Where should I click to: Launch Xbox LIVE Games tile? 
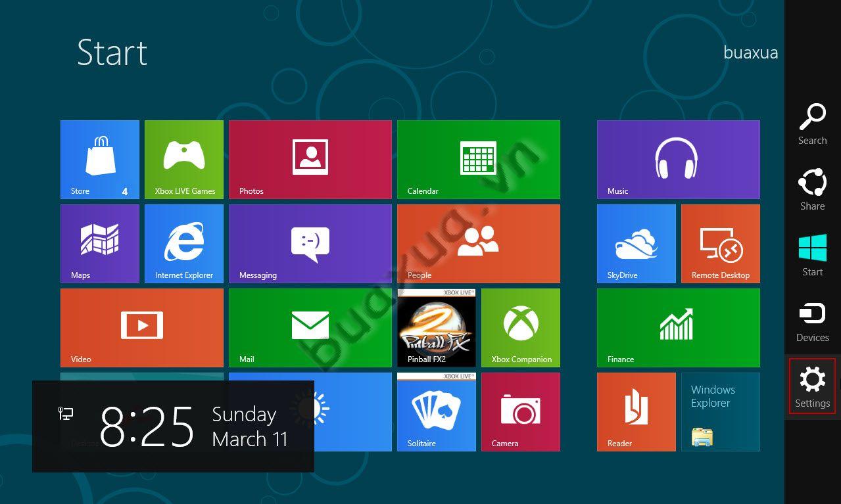[x=184, y=160]
